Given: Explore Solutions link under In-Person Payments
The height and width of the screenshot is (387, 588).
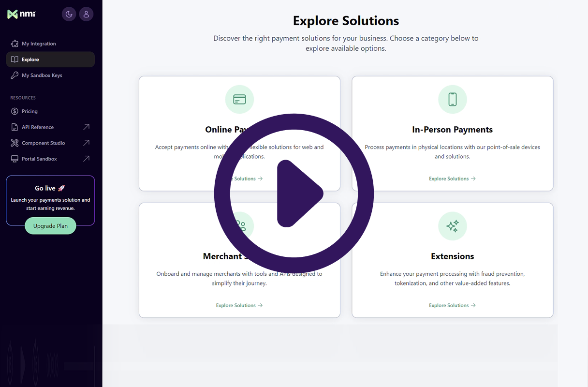Looking at the screenshot, I should pyautogui.click(x=452, y=179).
